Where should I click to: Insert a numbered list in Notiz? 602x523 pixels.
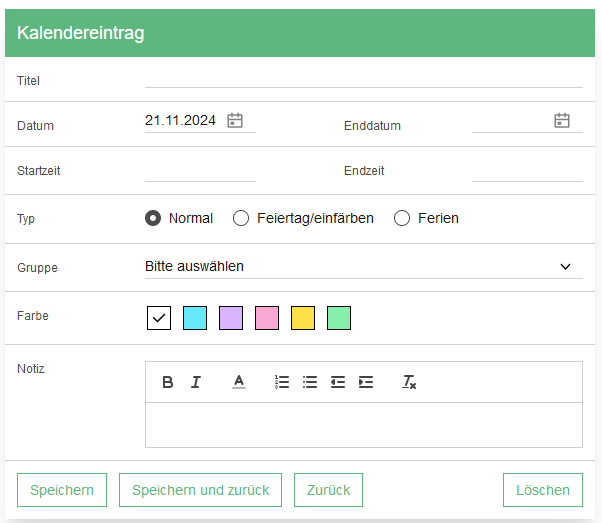(x=282, y=382)
